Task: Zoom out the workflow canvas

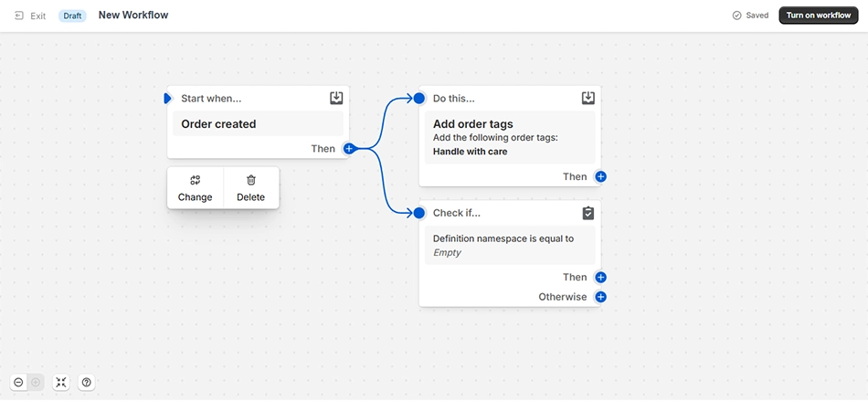Action: click(18, 382)
